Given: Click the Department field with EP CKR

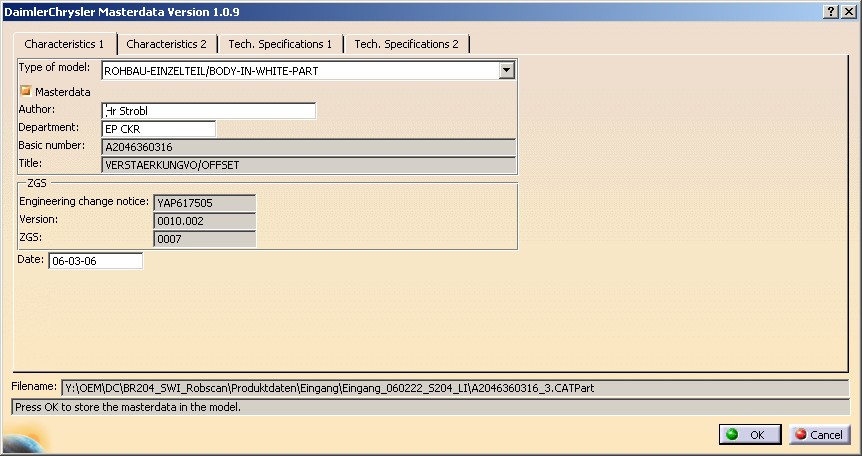Looking at the screenshot, I should click(159, 129).
